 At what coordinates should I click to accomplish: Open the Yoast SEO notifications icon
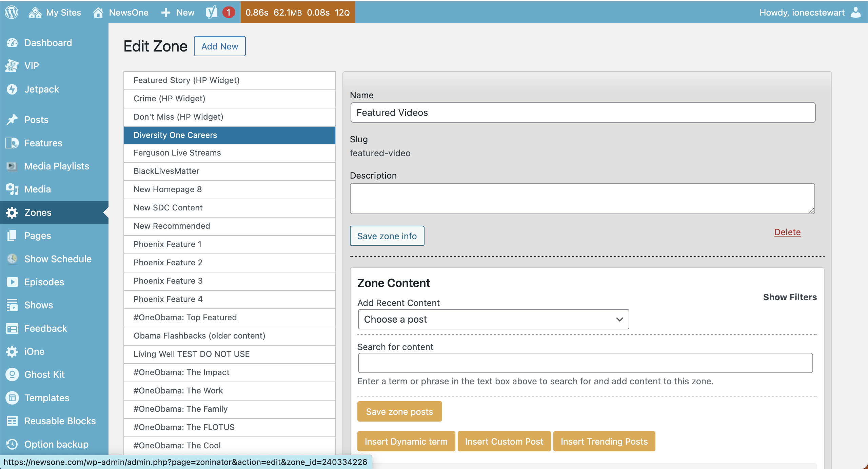[x=212, y=13]
